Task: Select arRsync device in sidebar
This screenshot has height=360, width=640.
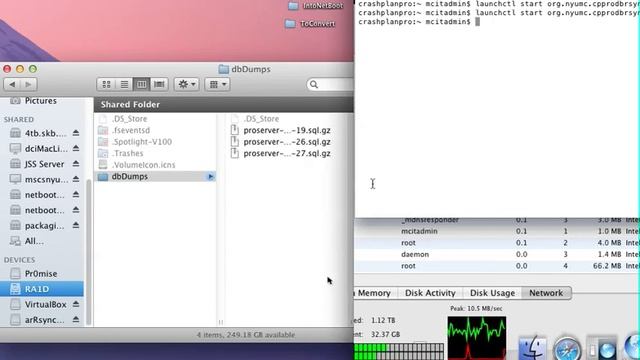Action: [44, 320]
